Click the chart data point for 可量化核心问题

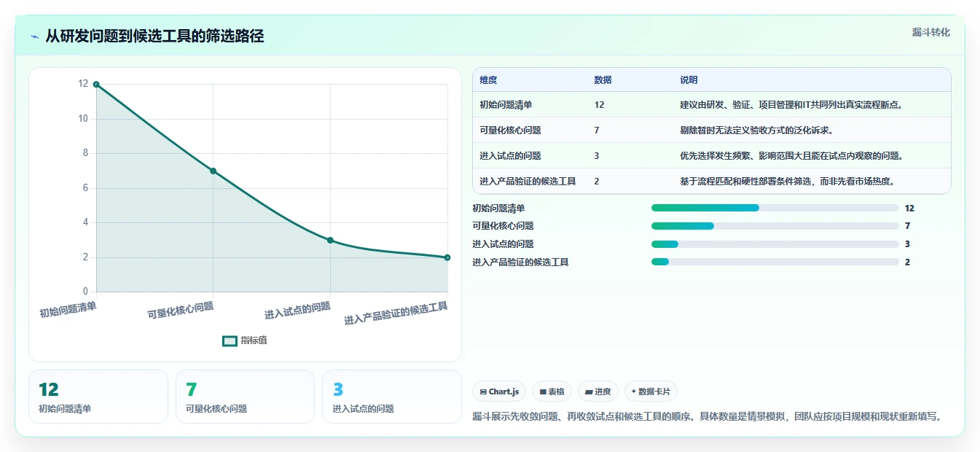[213, 171]
